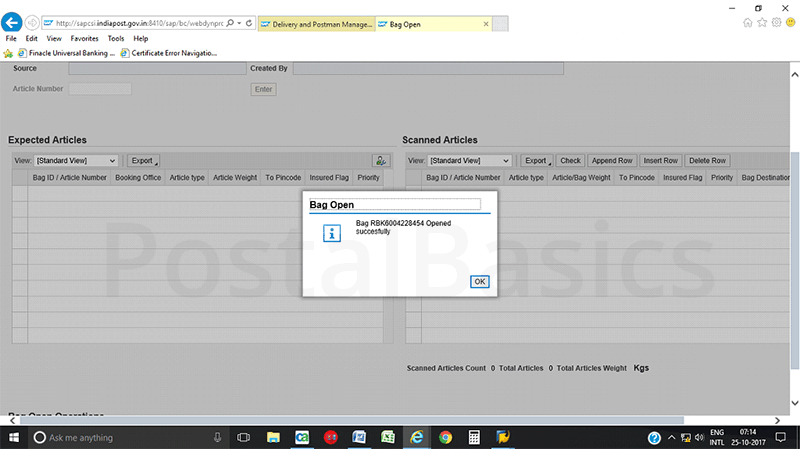
Task: Open Internet Explorer from the taskbar
Action: pyautogui.click(x=416, y=437)
